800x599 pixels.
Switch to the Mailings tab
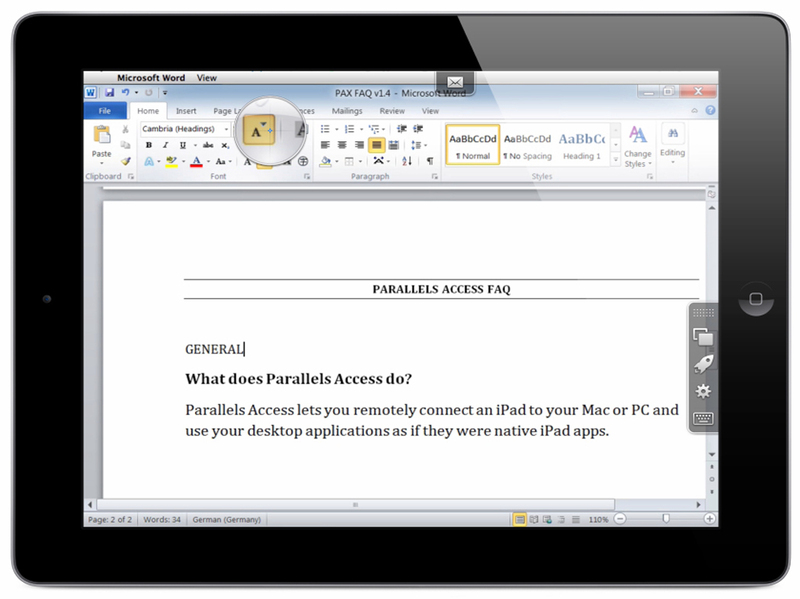(x=347, y=111)
